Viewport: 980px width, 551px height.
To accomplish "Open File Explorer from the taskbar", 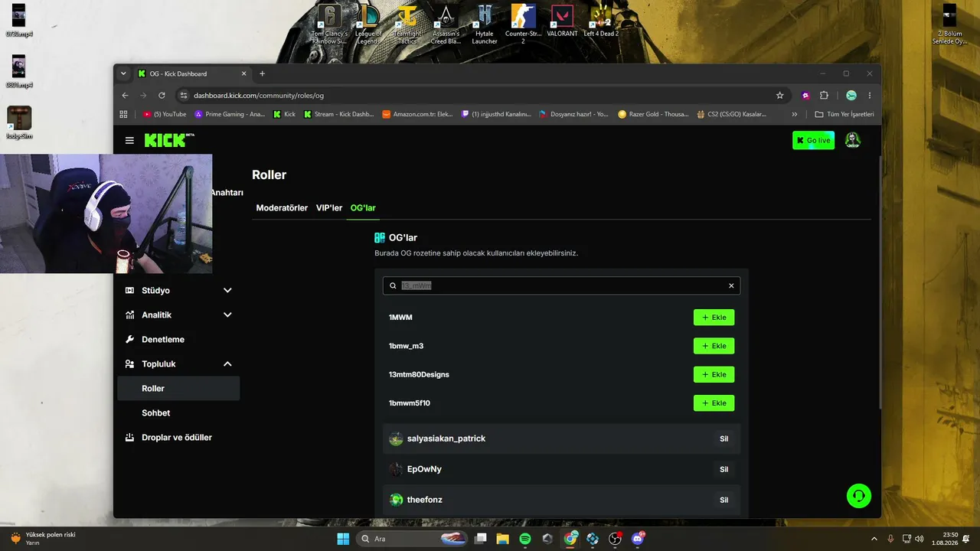I will click(x=503, y=539).
